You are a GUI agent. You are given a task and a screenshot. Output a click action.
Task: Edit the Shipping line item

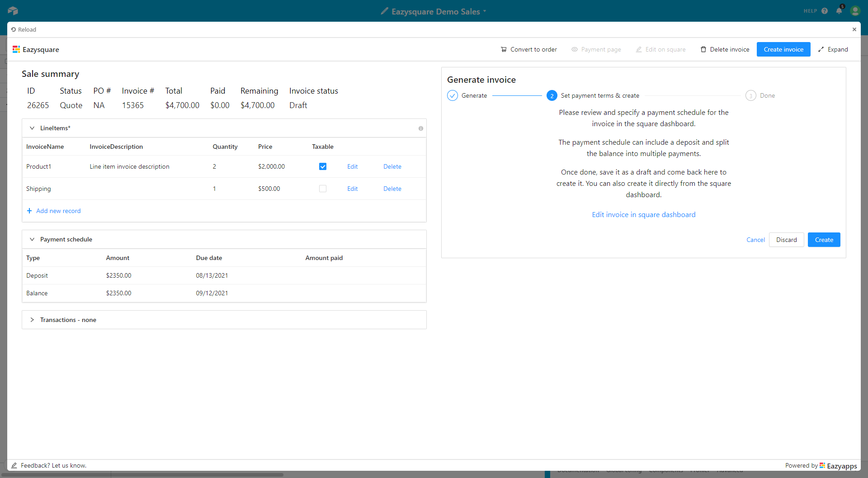pyautogui.click(x=352, y=189)
